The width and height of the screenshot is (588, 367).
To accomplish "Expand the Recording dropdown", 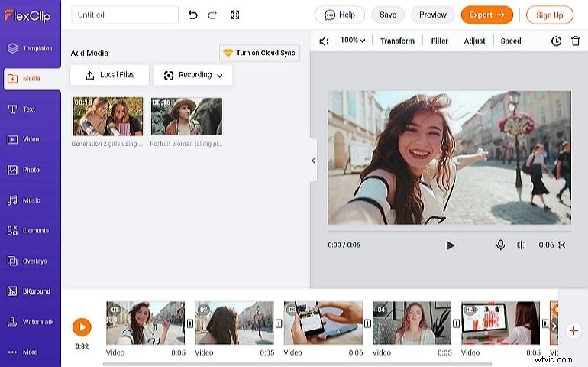I will 193,75.
